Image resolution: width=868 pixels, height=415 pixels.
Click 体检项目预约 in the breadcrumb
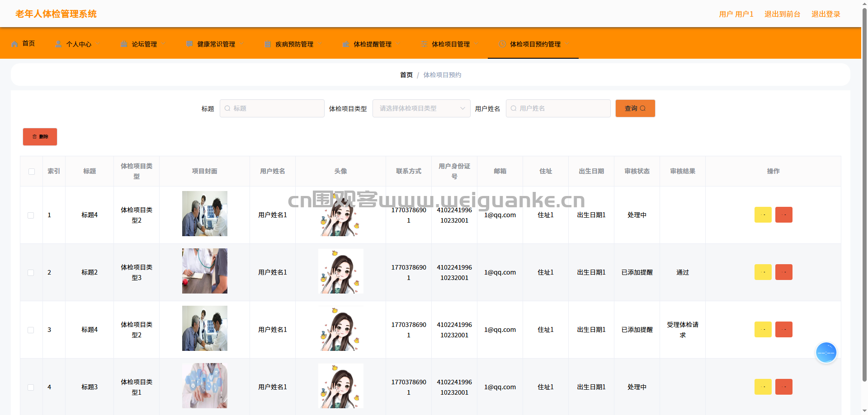coord(442,75)
